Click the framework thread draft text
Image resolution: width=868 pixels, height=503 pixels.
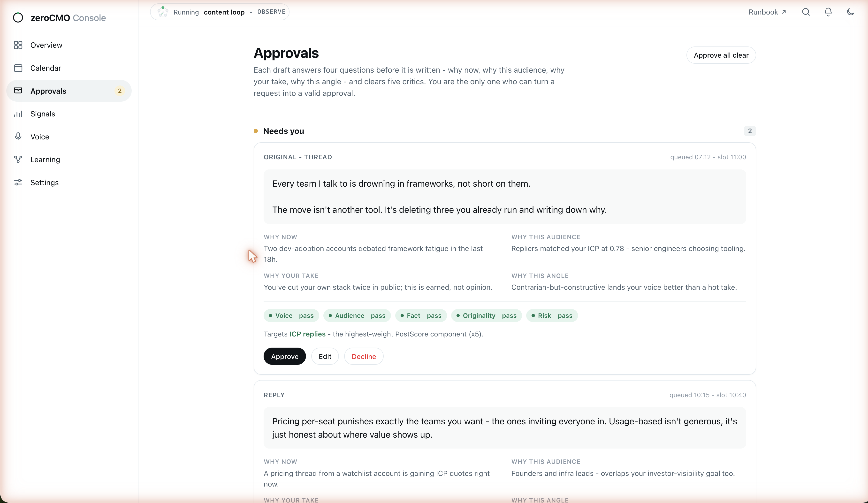[x=505, y=196]
